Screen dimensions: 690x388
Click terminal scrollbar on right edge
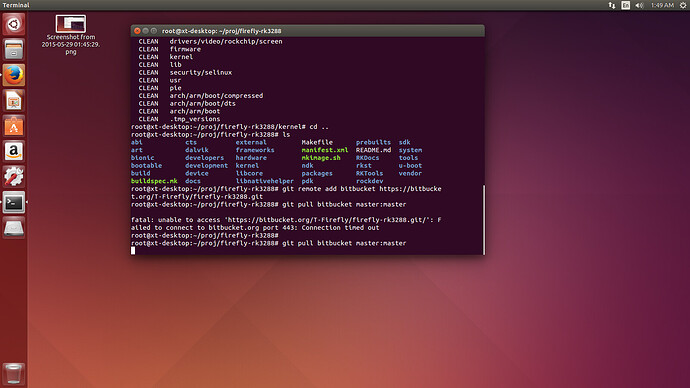click(484, 220)
